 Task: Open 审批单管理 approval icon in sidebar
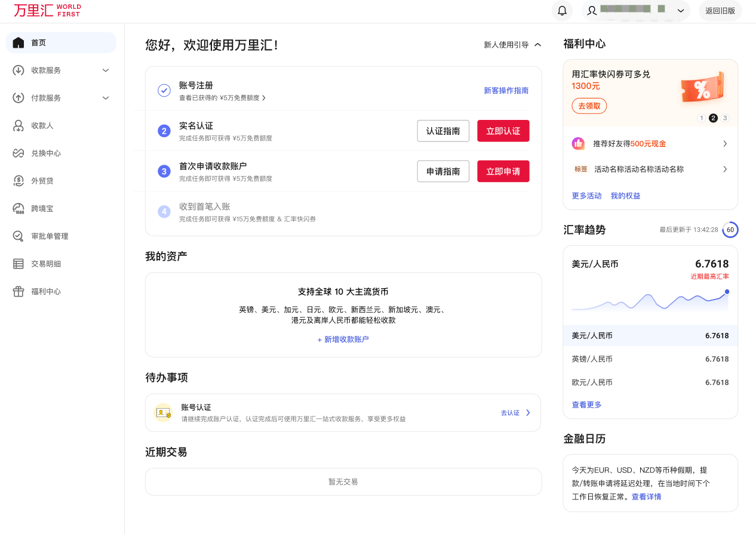19,236
